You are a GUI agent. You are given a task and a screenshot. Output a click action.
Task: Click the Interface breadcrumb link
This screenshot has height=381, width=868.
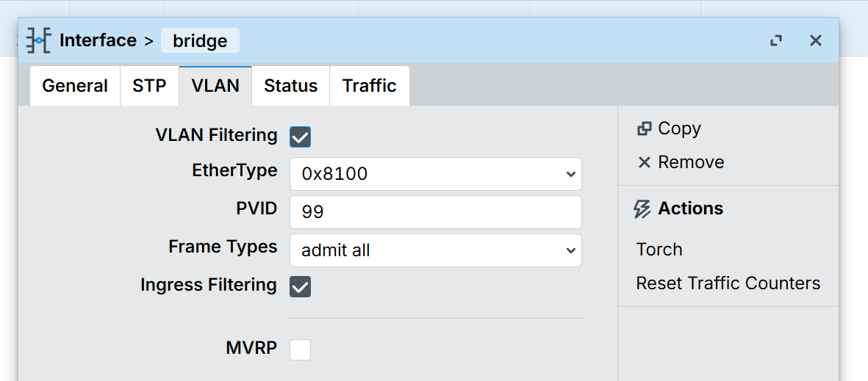tap(98, 40)
